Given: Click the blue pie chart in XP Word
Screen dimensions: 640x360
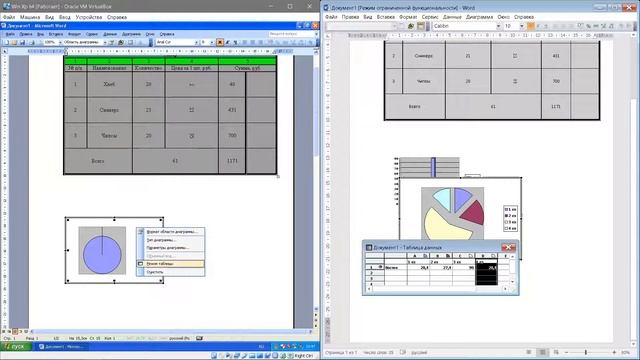Looking at the screenshot, I should (x=102, y=254).
